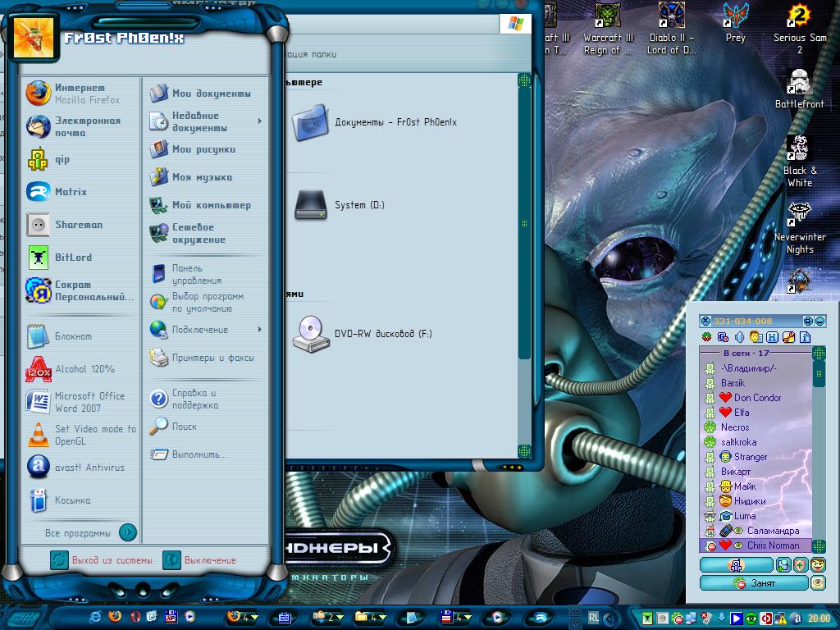Open Microsoft Office Word 2007
This screenshot has width=840, height=630.
tap(80, 402)
